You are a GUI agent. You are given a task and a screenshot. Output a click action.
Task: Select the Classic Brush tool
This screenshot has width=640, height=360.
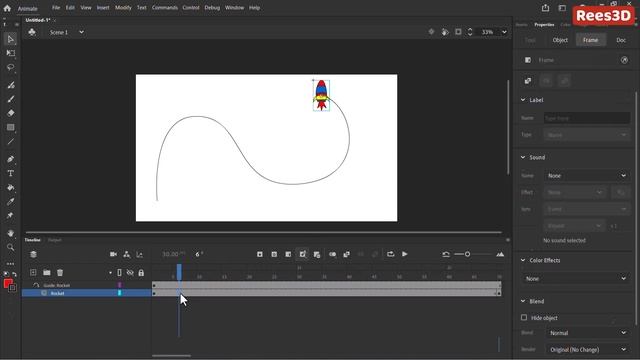point(11,99)
